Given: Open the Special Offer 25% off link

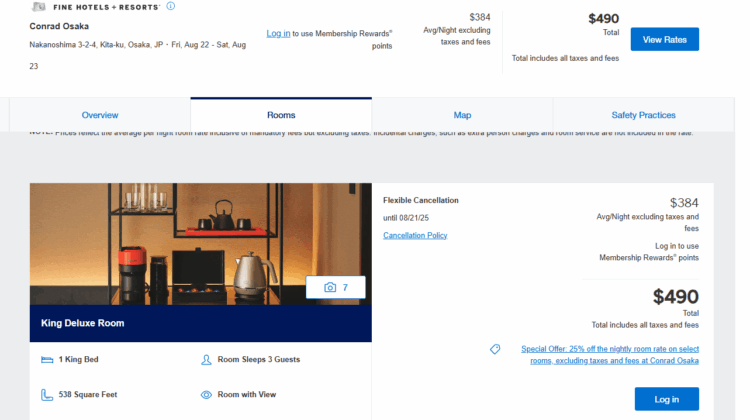Looking at the screenshot, I should click(x=610, y=355).
